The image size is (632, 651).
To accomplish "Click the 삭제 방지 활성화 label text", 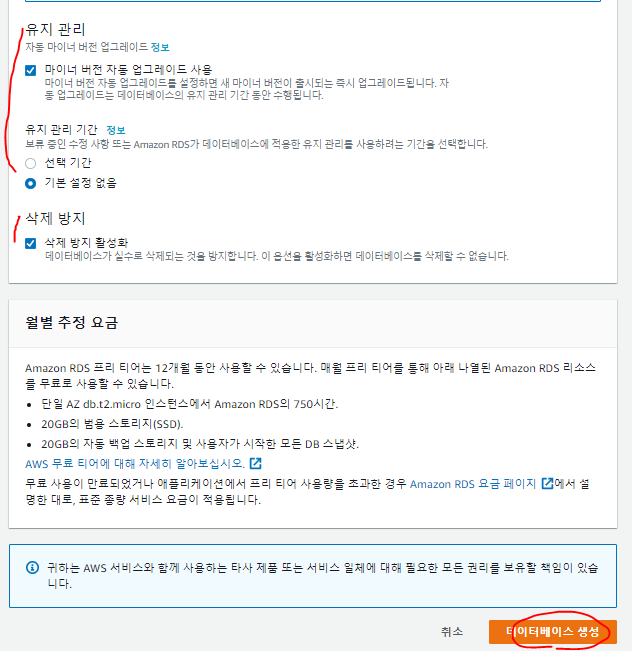I will click(x=86, y=242).
